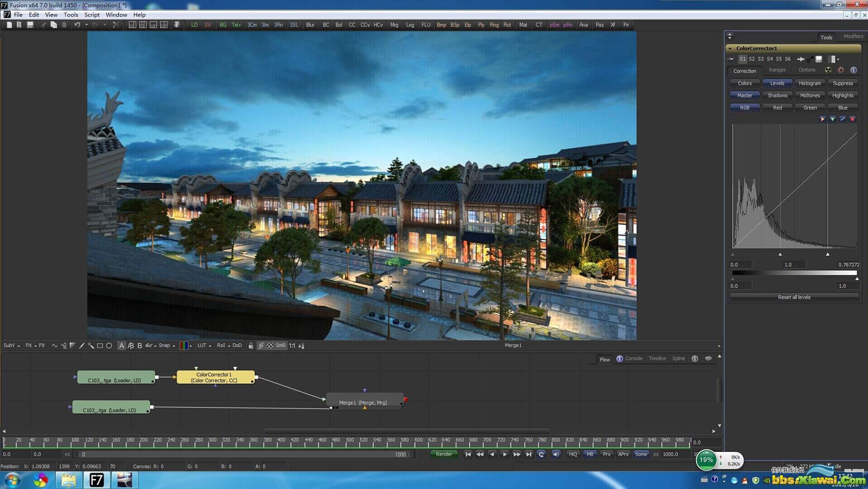Viewport: 868px width, 489px height.
Task: Click the Blur tool shortcut in toolbar
Action: tap(310, 25)
